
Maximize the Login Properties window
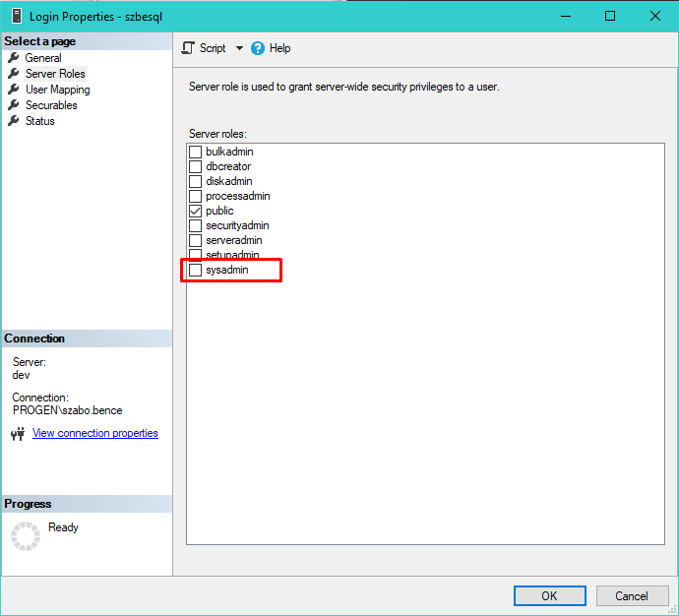tap(610, 17)
